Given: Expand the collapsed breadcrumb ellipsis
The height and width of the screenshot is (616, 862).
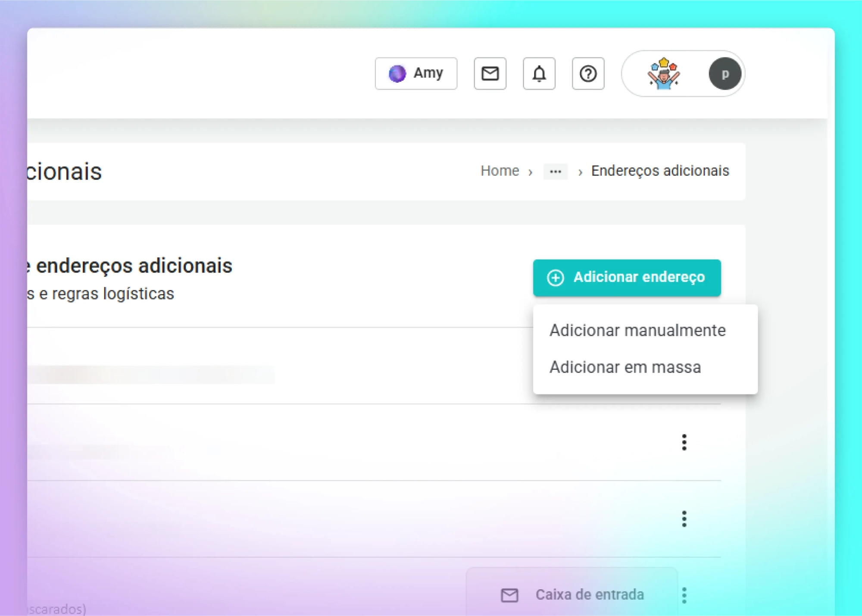Looking at the screenshot, I should (x=555, y=172).
